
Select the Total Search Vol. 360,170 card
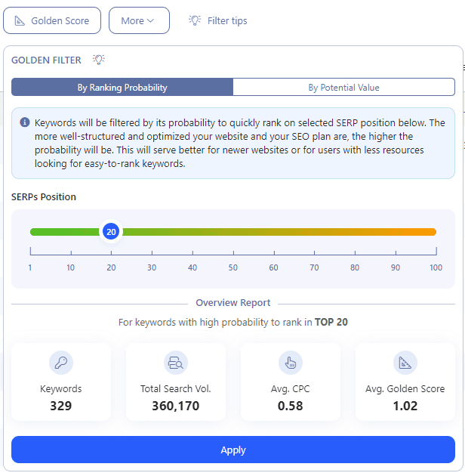pos(175,382)
